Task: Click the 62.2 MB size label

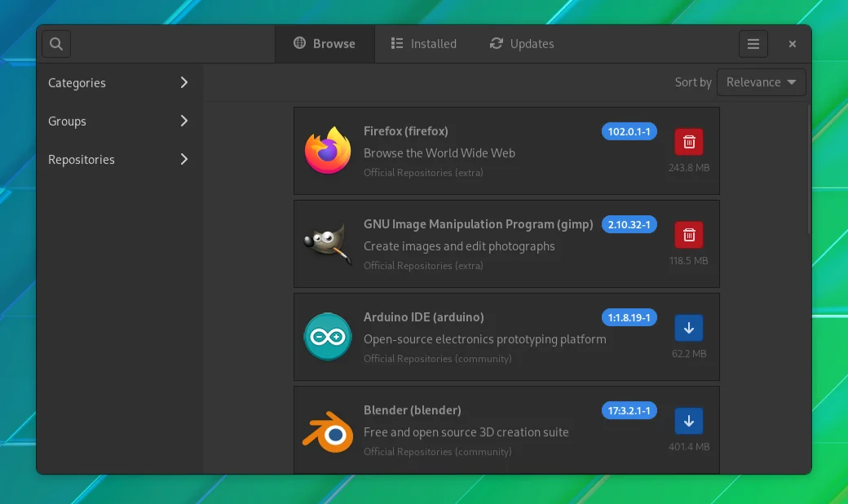Action: pyautogui.click(x=688, y=354)
